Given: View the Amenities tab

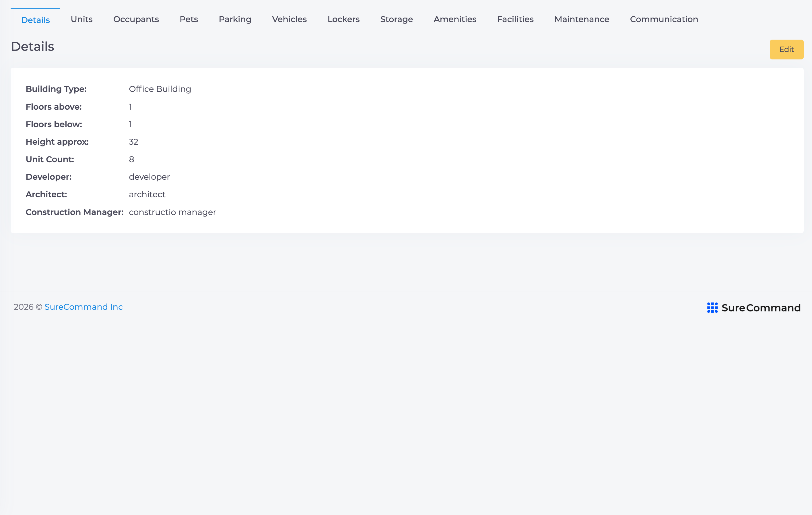Looking at the screenshot, I should (455, 19).
